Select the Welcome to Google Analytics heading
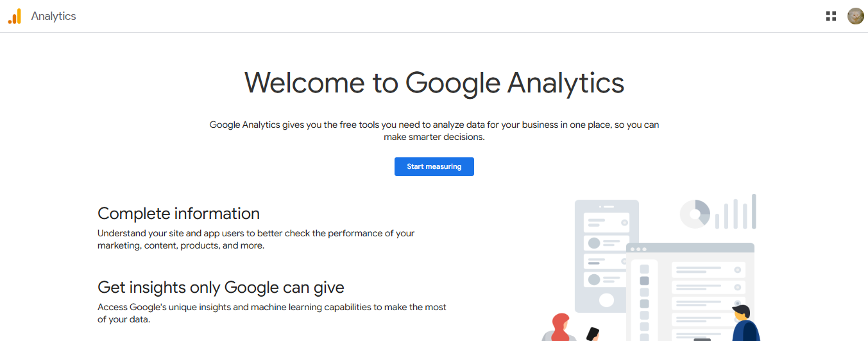868x341 pixels. click(x=434, y=82)
